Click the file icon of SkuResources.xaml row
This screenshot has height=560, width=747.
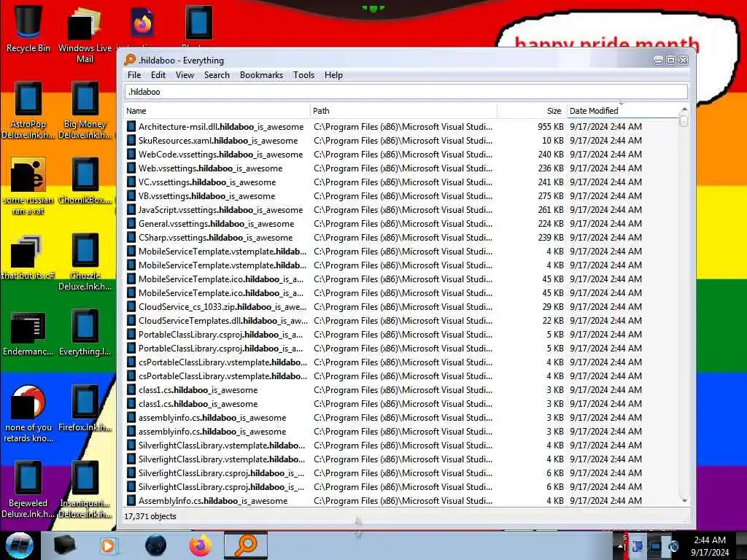(131, 141)
